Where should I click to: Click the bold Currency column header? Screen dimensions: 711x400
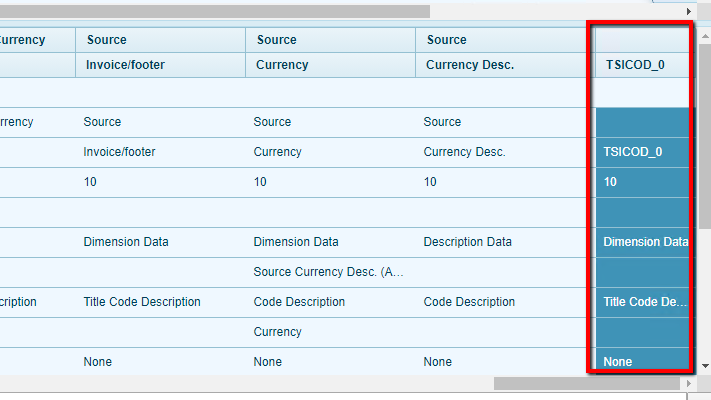coord(282,65)
